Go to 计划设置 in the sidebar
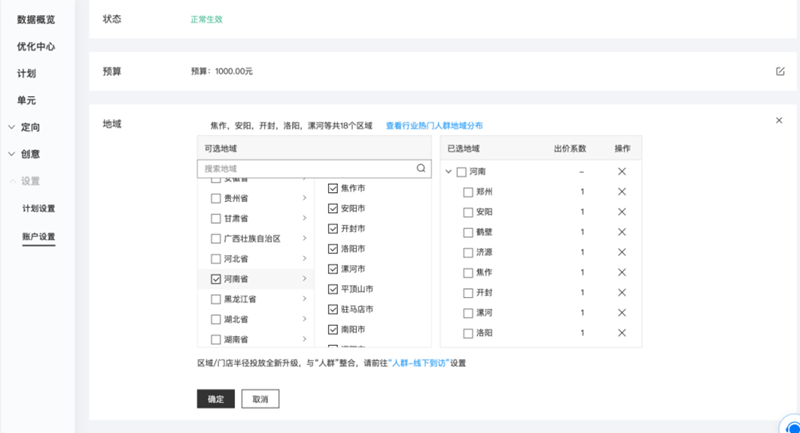Image resolution: width=800 pixels, height=433 pixels. [38, 209]
